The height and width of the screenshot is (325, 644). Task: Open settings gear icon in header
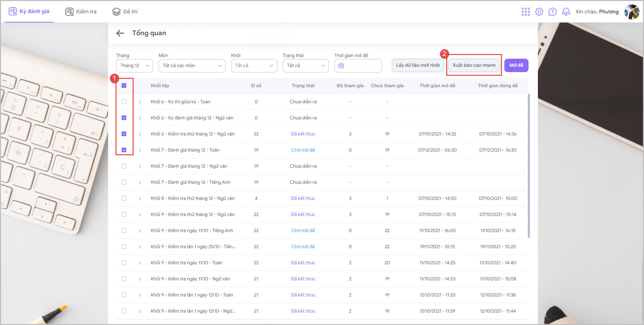coord(539,12)
